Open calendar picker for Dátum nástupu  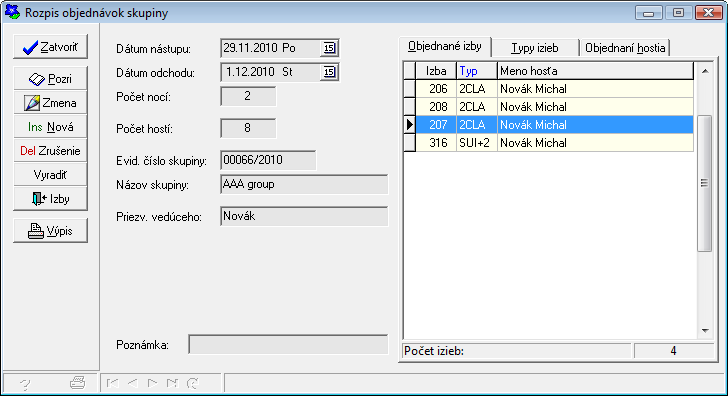click(x=329, y=48)
